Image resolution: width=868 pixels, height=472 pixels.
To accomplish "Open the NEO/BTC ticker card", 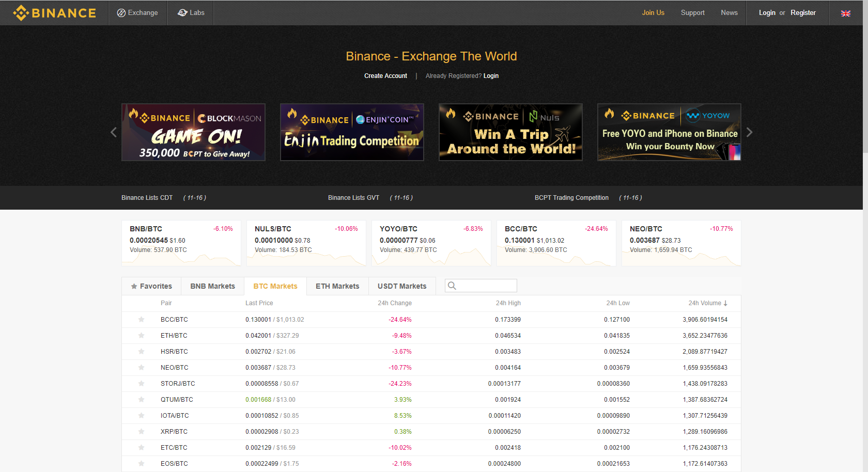I will point(681,243).
